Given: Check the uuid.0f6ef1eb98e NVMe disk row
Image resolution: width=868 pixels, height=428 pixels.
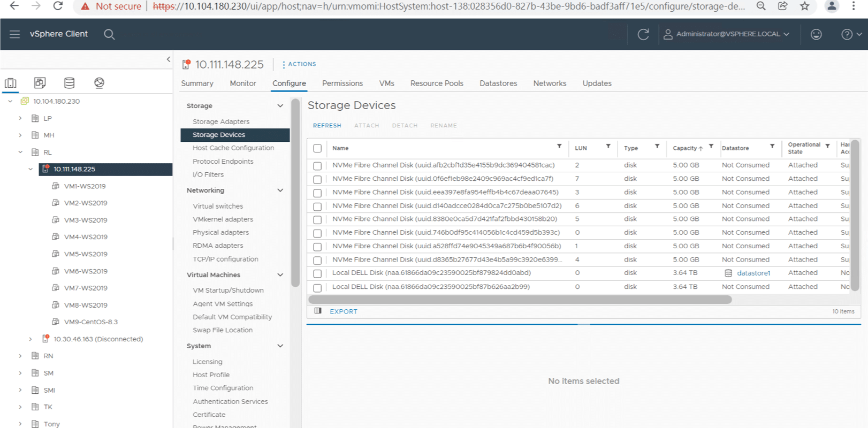Looking at the screenshot, I should 317,179.
